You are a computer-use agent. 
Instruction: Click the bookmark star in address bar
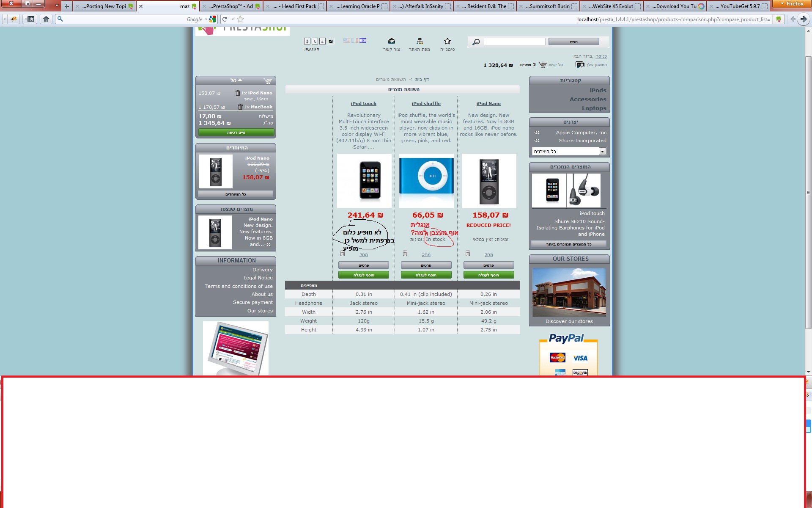click(x=240, y=19)
